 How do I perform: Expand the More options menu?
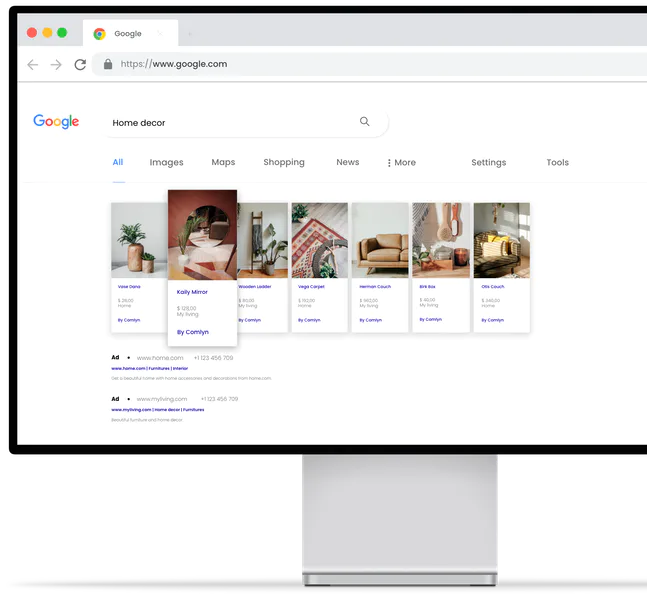click(401, 162)
